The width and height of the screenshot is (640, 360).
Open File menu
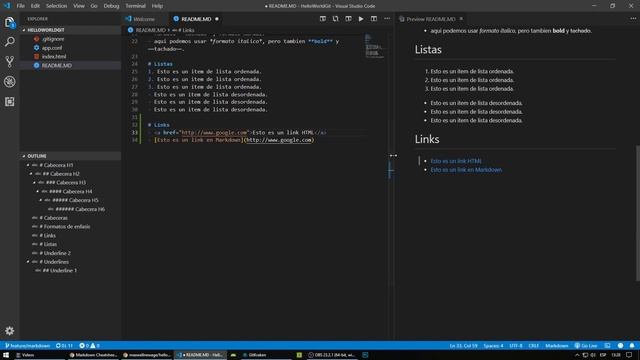coord(21,6)
